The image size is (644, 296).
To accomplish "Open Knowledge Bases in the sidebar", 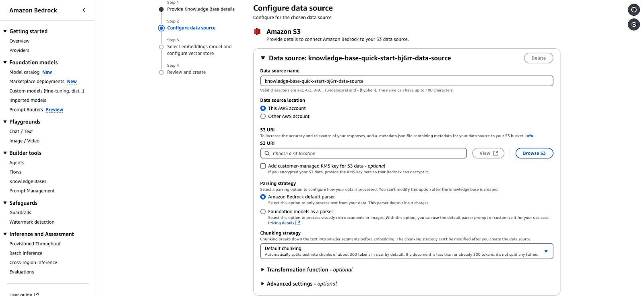I will pyautogui.click(x=28, y=181).
